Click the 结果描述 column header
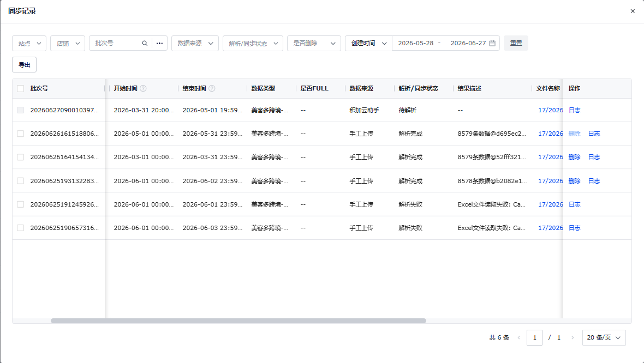The image size is (644, 363). point(469,89)
